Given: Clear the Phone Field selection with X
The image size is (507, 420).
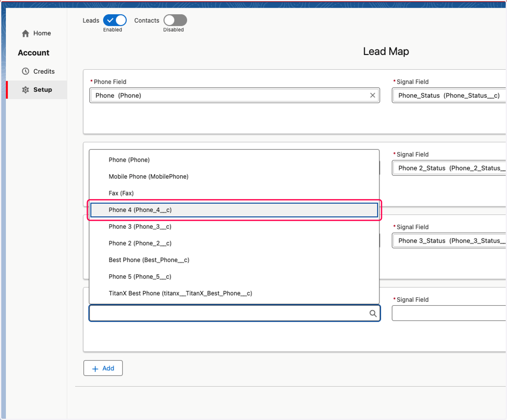Looking at the screenshot, I should 373,95.
